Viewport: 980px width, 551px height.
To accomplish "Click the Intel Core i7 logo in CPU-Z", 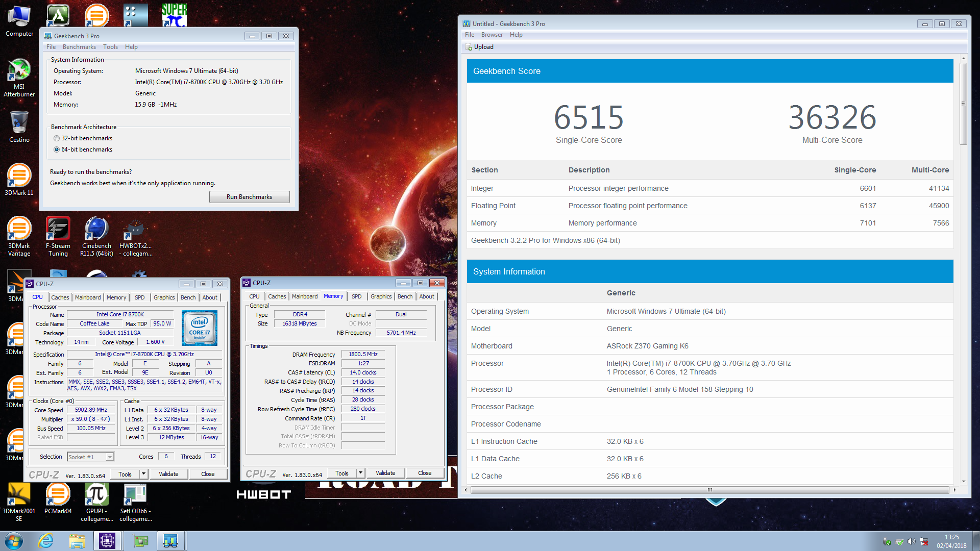I will [200, 328].
